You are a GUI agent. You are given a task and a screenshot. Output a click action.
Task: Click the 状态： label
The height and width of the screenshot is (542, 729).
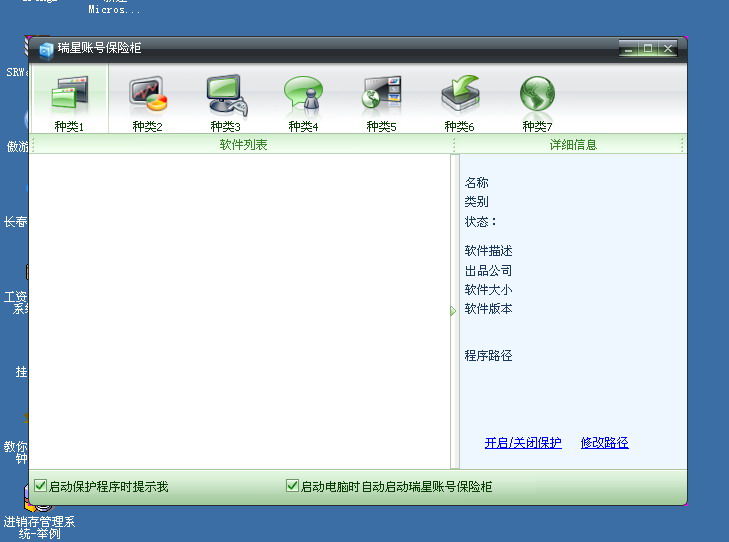pos(481,222)
